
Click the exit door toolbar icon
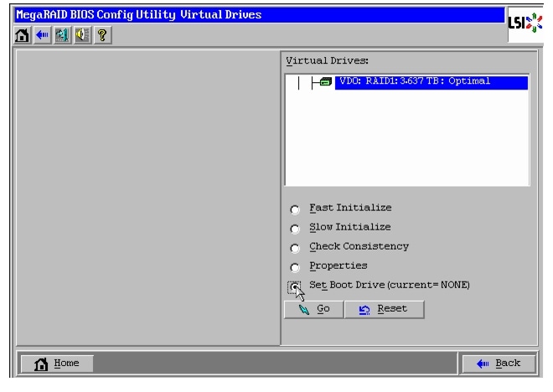[63, 35]
